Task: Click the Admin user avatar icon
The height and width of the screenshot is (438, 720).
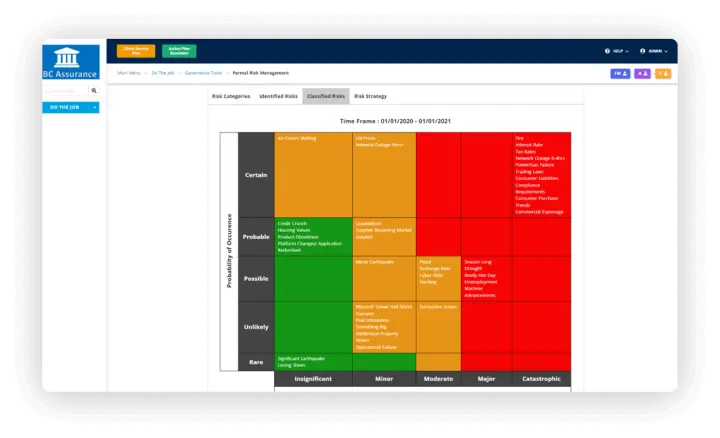Action: click(x=643, y=50)
